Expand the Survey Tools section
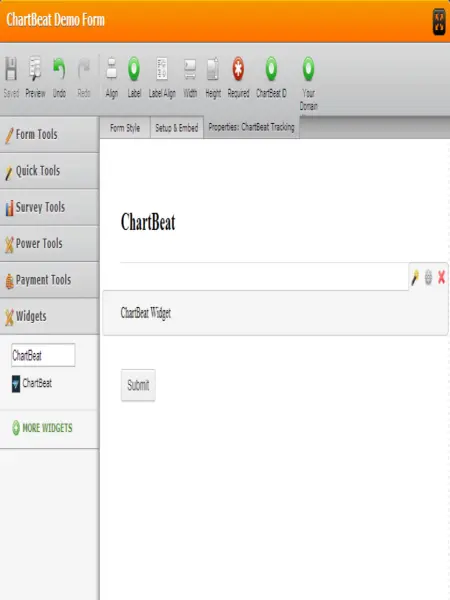Screen dimensions: 450x600 [49, 207]
